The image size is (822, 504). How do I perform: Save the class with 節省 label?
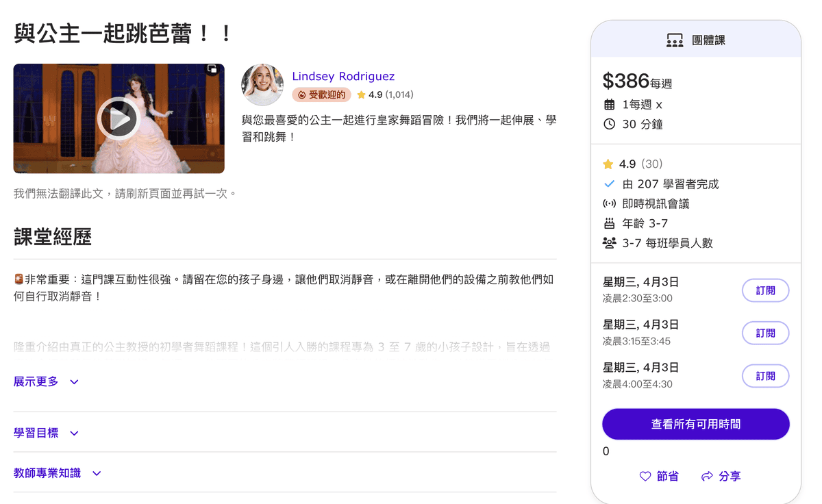pos(667,476)
